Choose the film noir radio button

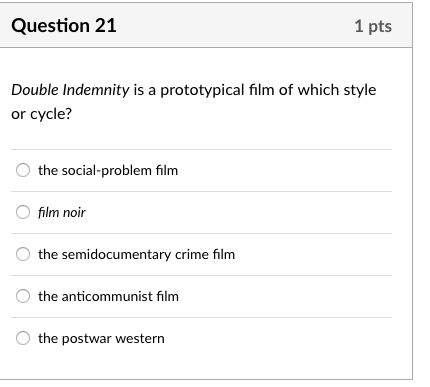point(23,212)
